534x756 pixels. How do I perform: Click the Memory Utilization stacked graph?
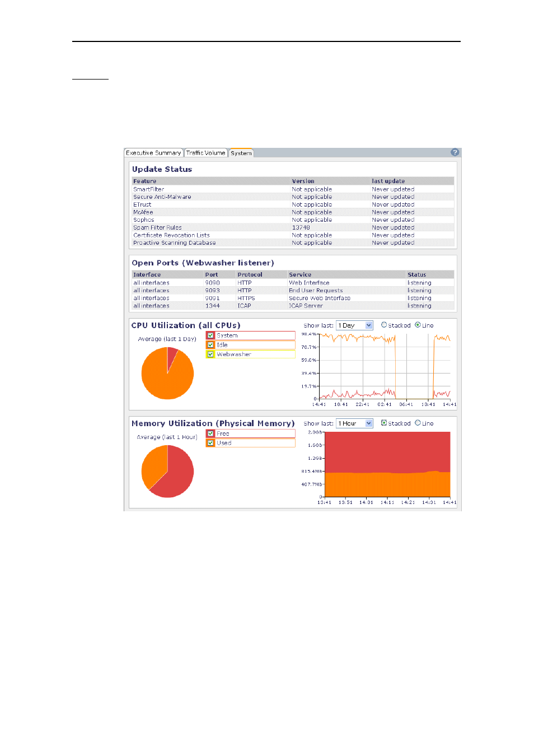tap(387, 464)
